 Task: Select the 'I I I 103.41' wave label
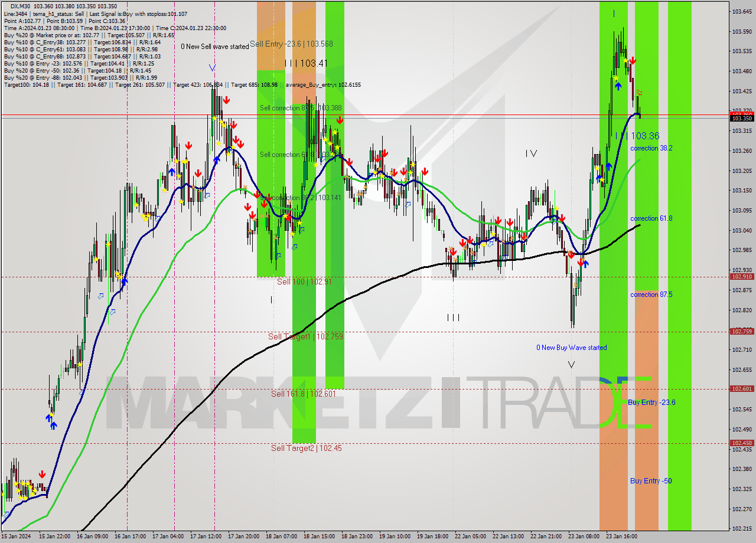pyautogui.click(x=306, y=63)
